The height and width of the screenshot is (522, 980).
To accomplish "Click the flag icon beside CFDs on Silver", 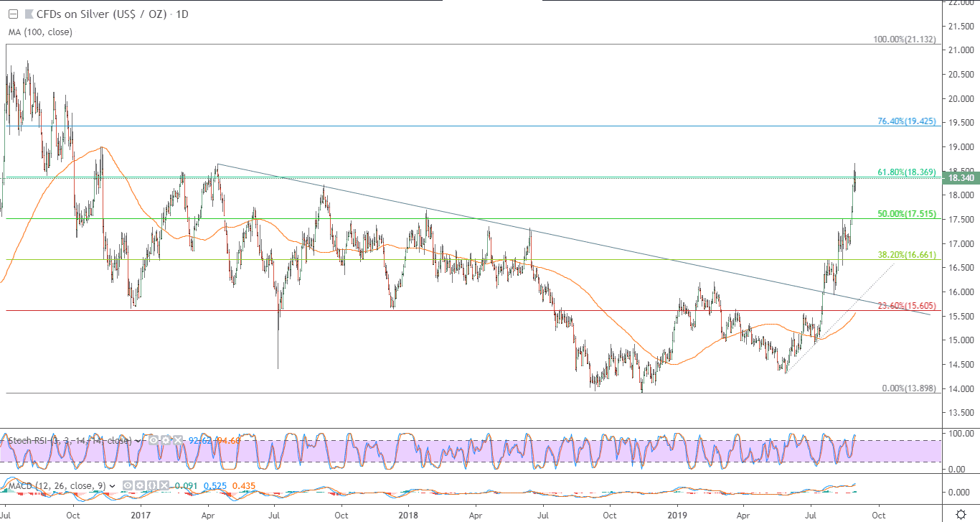I will [x=29, y=14].
